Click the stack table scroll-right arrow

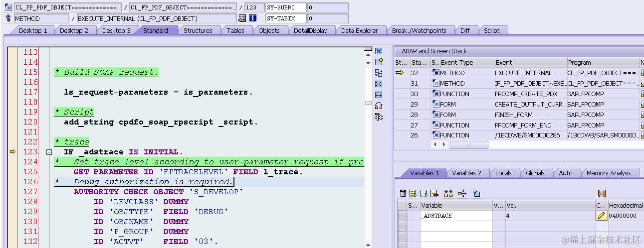pos(443,144)
